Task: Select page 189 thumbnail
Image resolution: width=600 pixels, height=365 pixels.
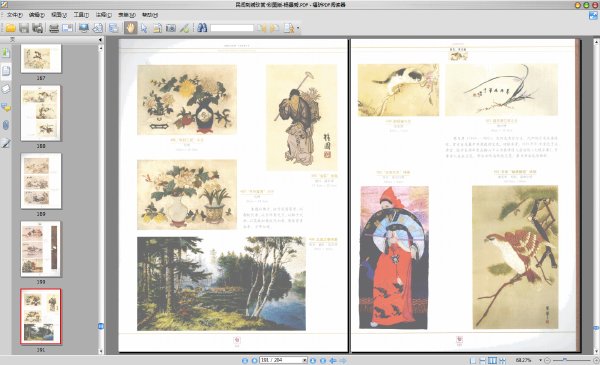Action: tap(41, 181)
